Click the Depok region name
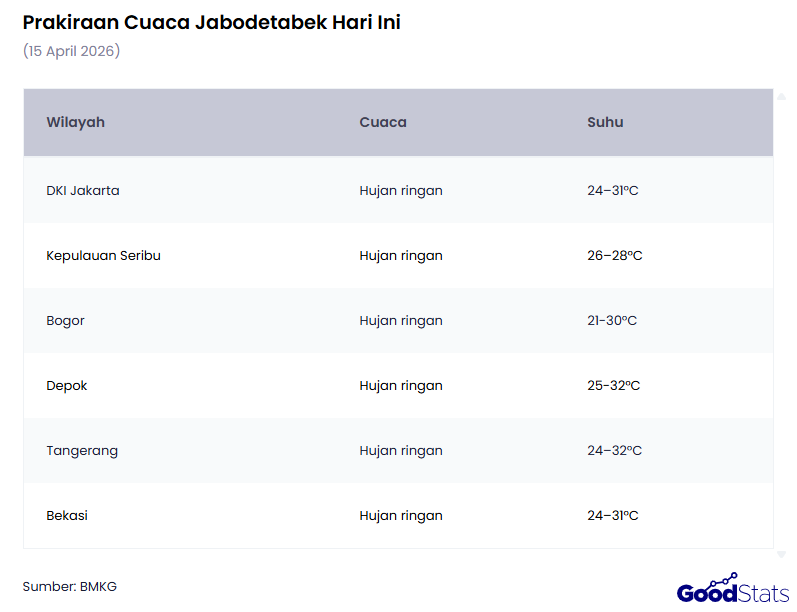 click(67, 385)
